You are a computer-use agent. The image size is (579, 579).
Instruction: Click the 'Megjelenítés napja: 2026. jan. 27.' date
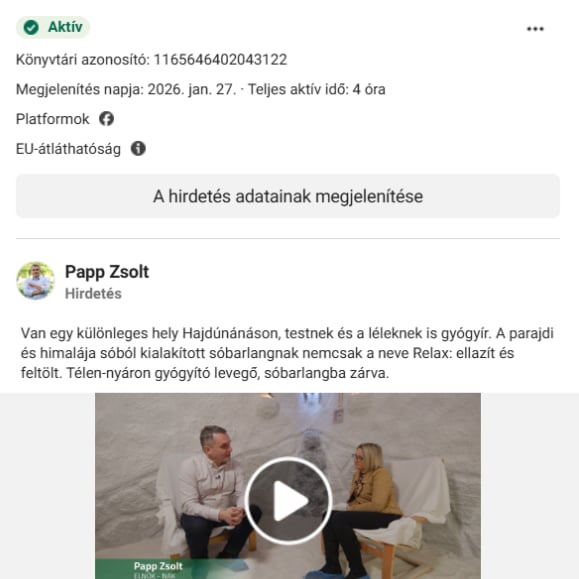pos(126,90)
